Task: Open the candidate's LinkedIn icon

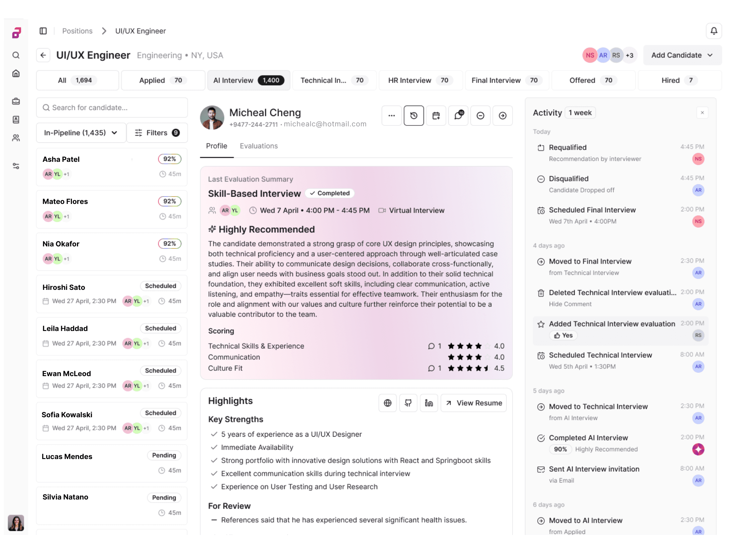Action: coord(429,403)
